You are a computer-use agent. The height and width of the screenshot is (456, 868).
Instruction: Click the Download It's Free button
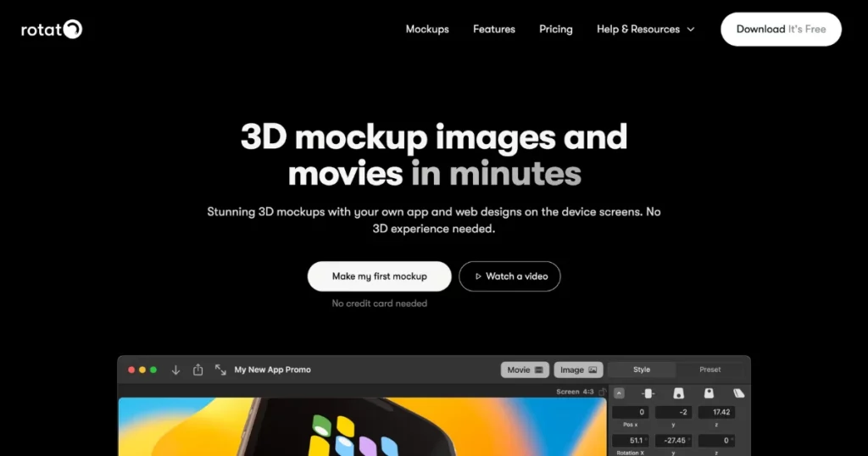coord(781,30)
